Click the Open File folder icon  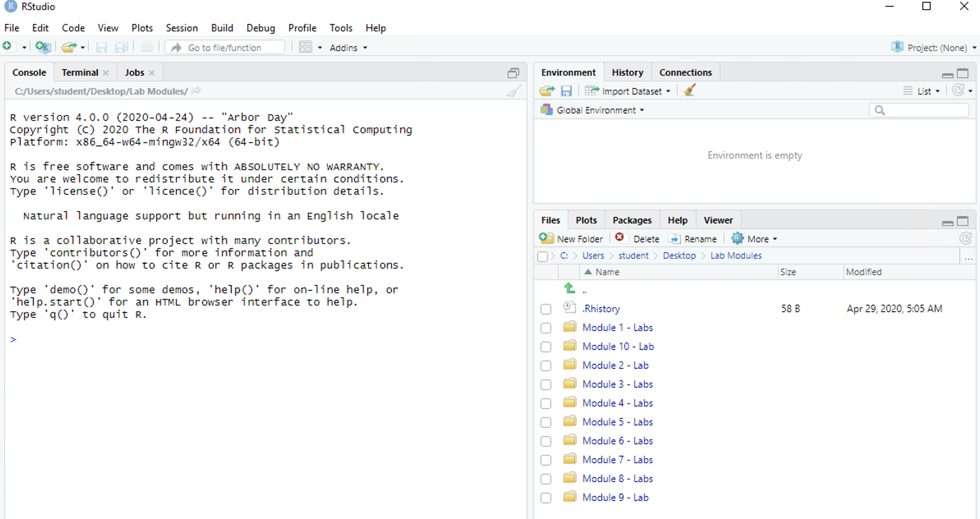(x=69, y=47)
